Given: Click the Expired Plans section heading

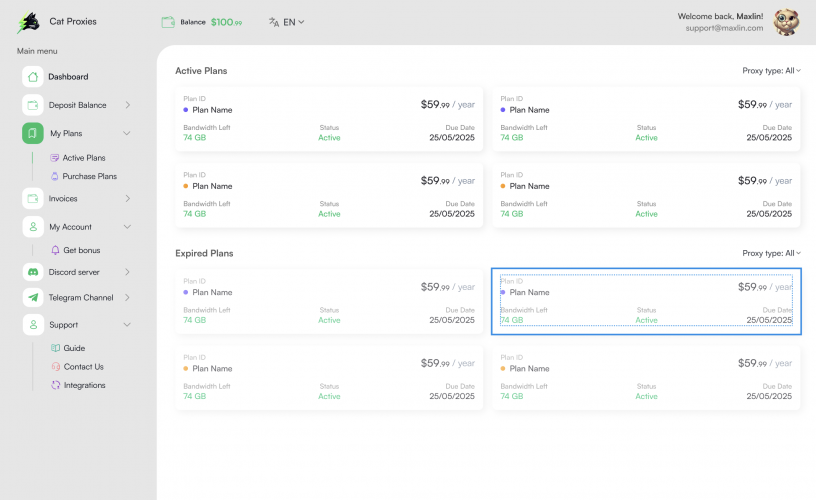Looking at the screenshot, I should pos(204,253).
